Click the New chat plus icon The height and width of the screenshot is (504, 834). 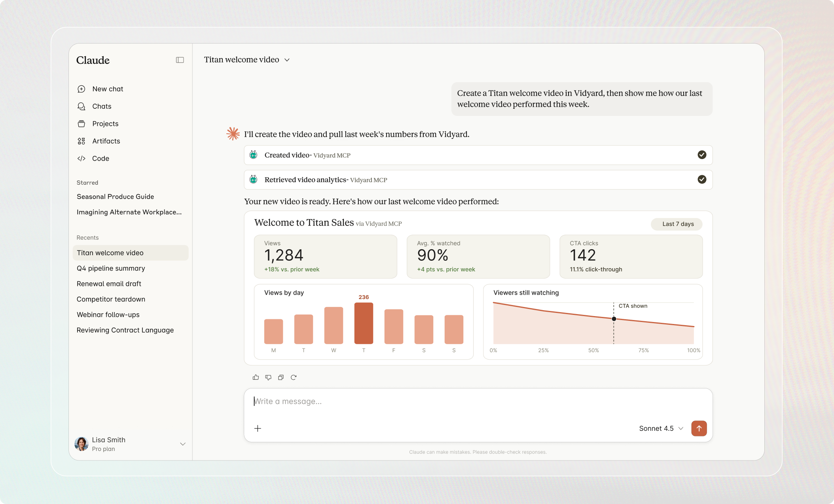(x=82, y=89)
